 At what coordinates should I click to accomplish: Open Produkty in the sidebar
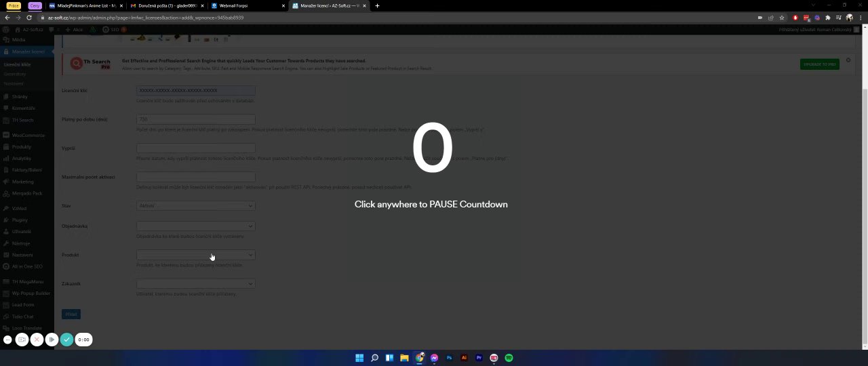[x=27, y=146]
